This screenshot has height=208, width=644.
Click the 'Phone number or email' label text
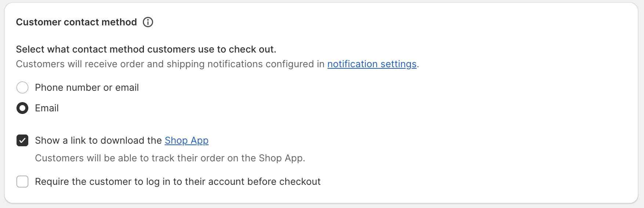click(x=87, y=87)
